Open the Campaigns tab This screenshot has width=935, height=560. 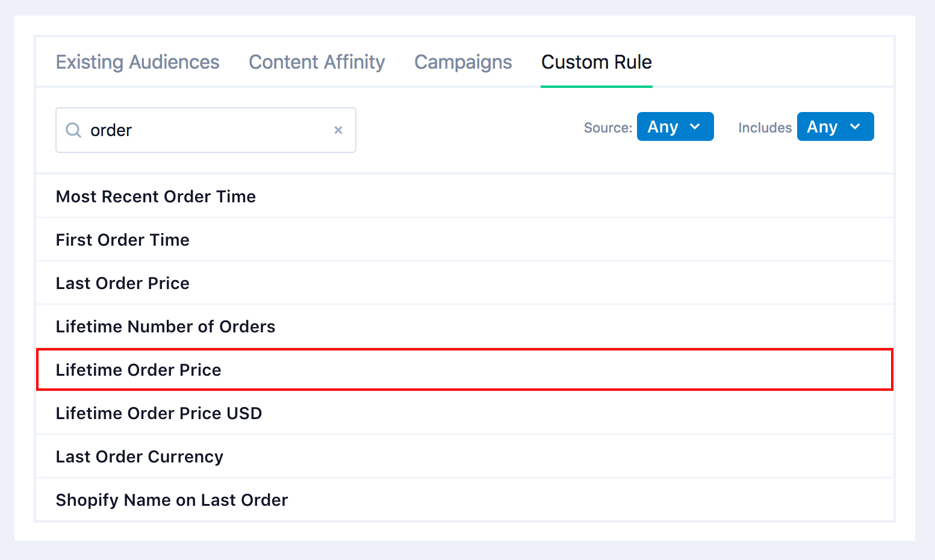coord(463,62)
